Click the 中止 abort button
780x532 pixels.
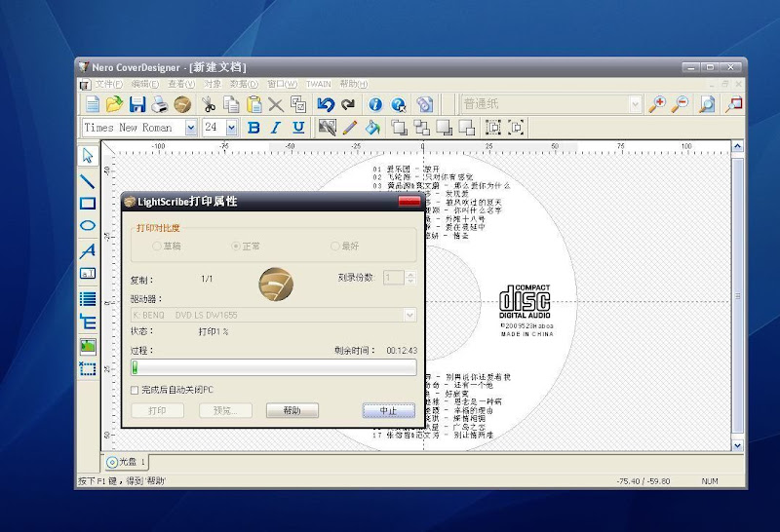(x=388, y=411)
